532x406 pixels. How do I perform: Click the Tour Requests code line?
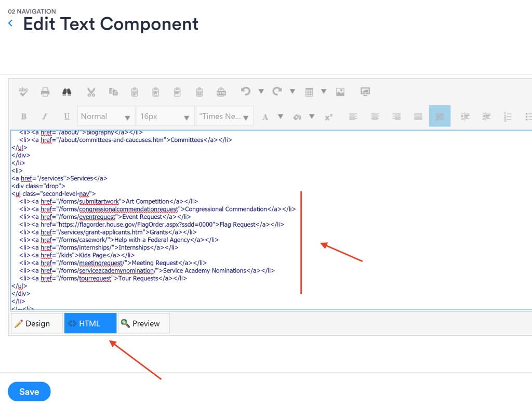103,278
